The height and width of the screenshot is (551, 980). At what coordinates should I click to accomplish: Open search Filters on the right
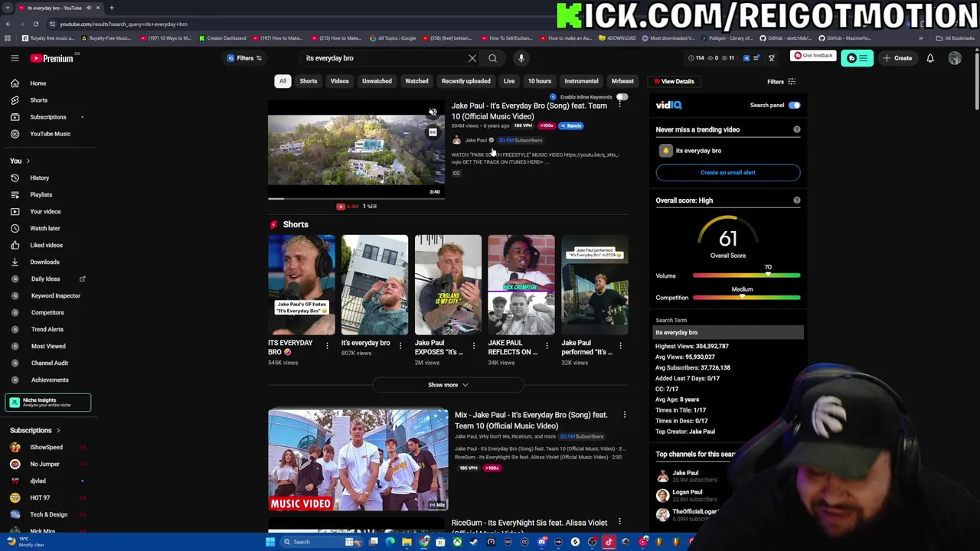pos(782,81)
